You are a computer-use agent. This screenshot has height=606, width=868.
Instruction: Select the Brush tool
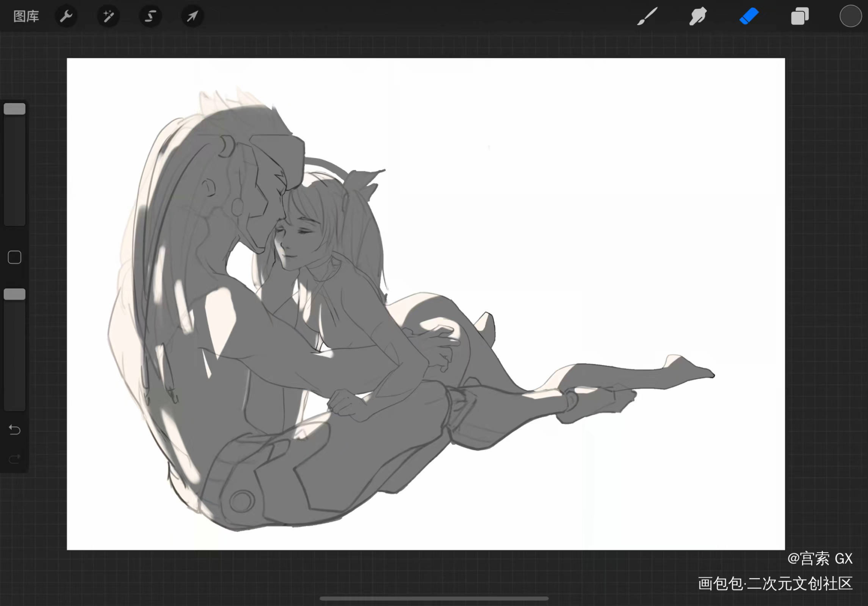[x=647, y=16]
